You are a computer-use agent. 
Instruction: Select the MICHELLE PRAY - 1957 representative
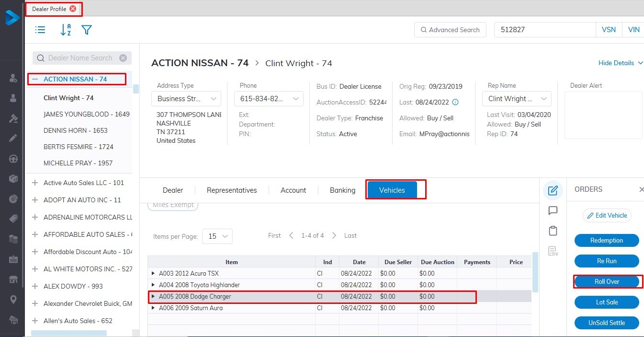78,163
